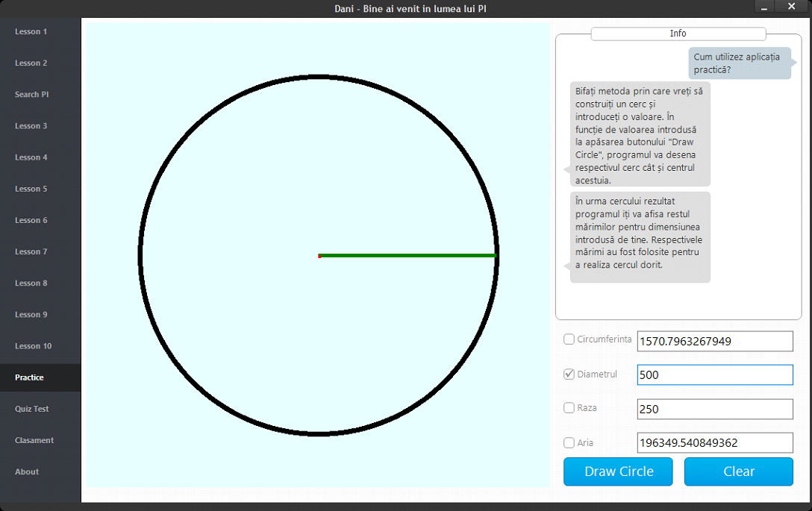Screen dimensions: 812x511
Task: Minimize the application window
Action: pyautogui.click(x=764, y=7)
